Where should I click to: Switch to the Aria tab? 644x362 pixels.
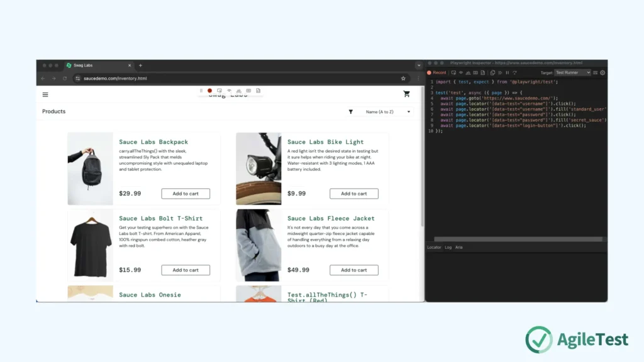458,248
